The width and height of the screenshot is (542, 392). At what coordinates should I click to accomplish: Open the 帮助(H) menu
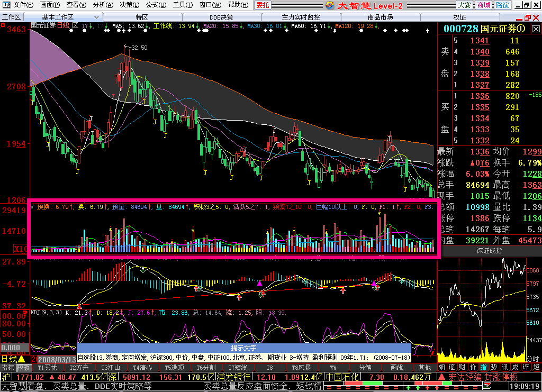pos(238,5)
